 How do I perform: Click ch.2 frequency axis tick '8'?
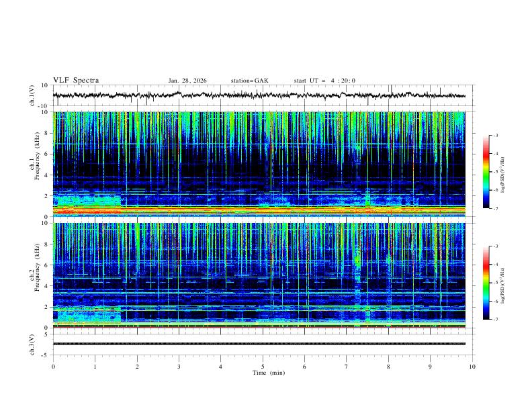click(x=46, y=244)
